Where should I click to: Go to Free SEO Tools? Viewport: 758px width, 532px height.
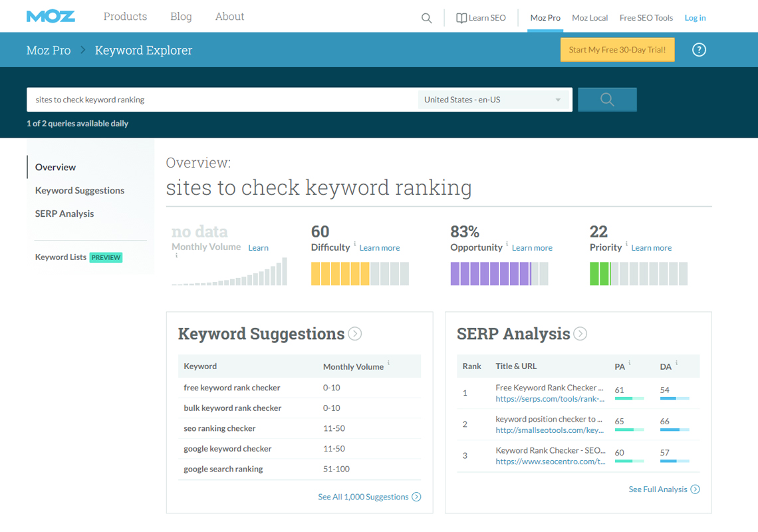pyautogui.click(x=646, y=18)
